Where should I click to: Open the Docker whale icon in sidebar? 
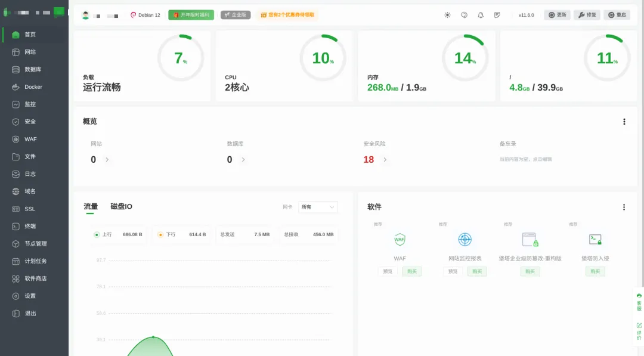[16, 87]
